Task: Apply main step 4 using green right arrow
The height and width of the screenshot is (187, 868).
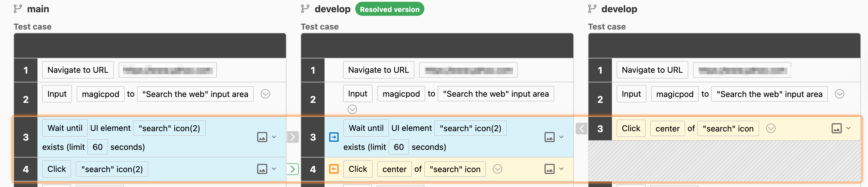Action: (x=292, y=169)
